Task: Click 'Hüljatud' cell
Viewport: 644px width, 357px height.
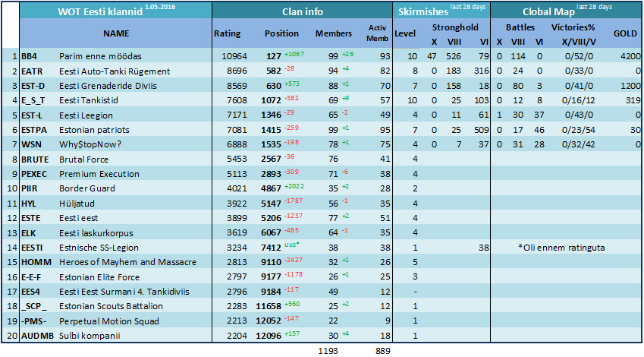Action: click(77, 204)
